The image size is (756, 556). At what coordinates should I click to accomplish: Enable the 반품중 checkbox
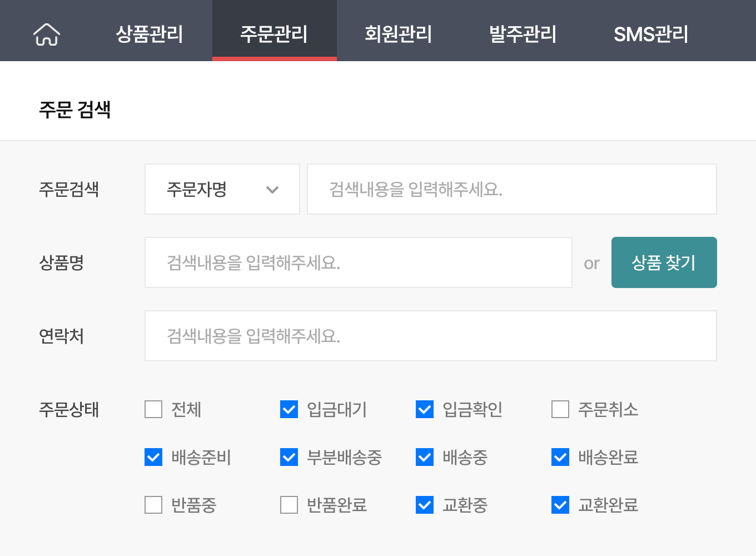click(x=153, y=505)
